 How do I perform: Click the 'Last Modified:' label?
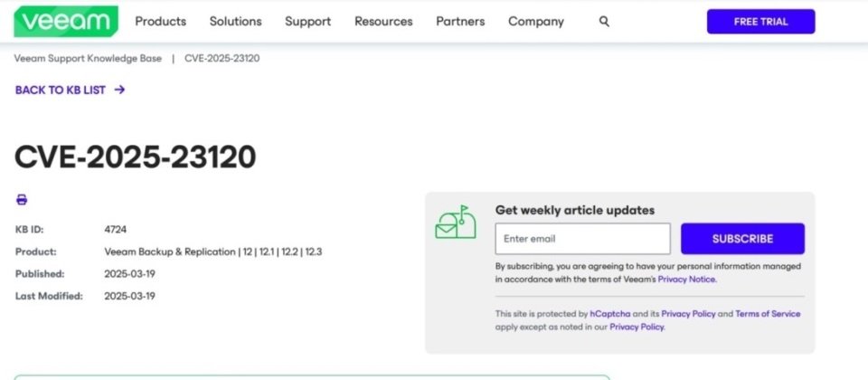tap(49, 296)
